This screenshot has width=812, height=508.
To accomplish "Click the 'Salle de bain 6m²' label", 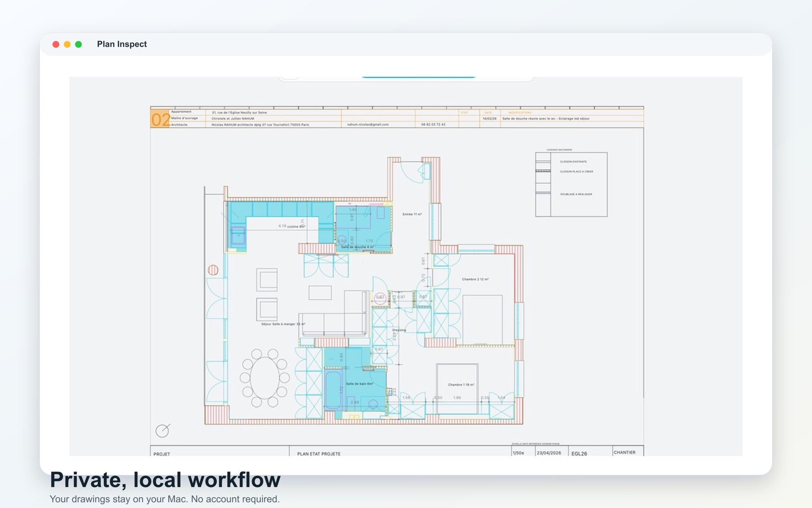I will 360,384.
